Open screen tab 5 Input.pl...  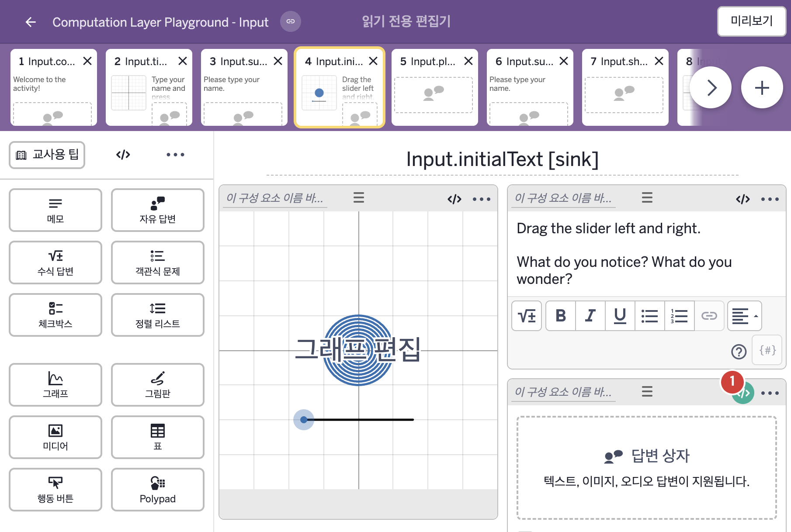(x=435, y=87)
